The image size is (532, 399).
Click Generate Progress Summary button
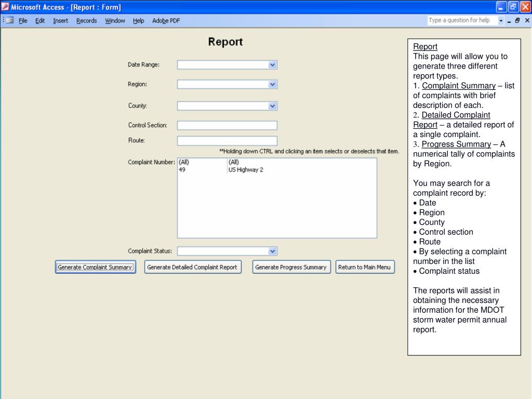tap(291, 267)
